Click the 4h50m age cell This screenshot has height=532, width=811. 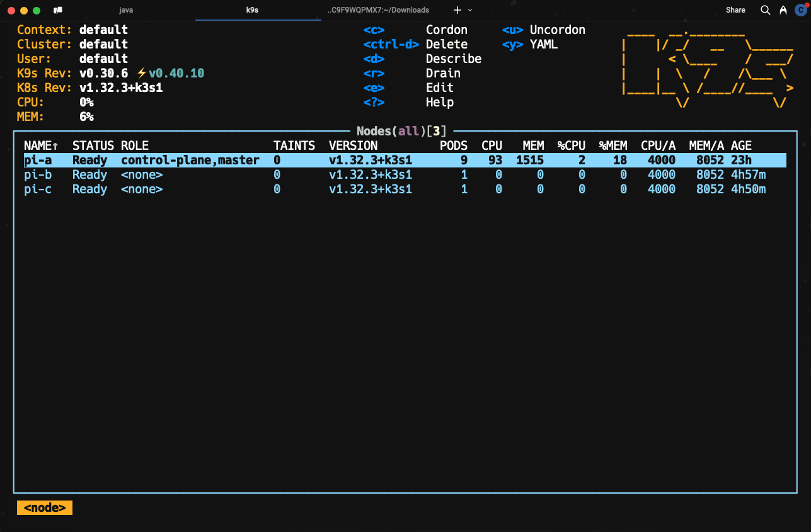[x=749, y=189]
